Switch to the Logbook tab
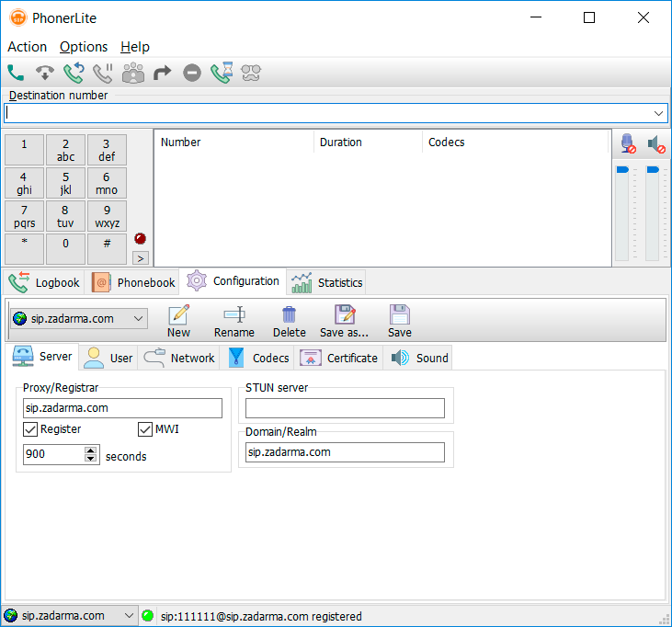The image size is (672, 627). click(x=44, y=282)
